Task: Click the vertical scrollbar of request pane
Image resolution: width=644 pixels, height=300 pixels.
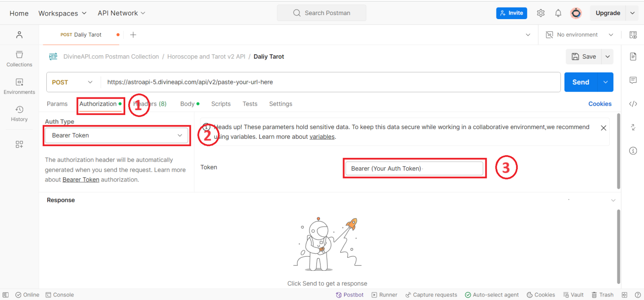Action: click(x=619, y=151)
